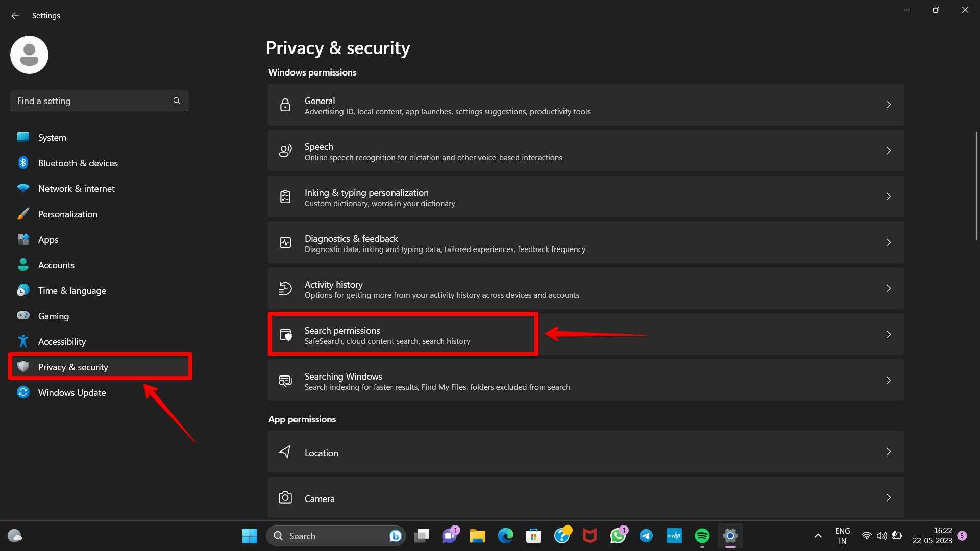This screenshot has width=980, height=551.
Task: Switch to Windows Update section
Action: [x=71, y=393]
